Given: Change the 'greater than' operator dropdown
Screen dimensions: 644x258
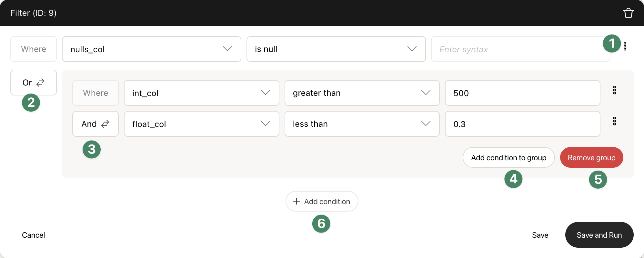Looking at the screenshot, I should (362, 93).
